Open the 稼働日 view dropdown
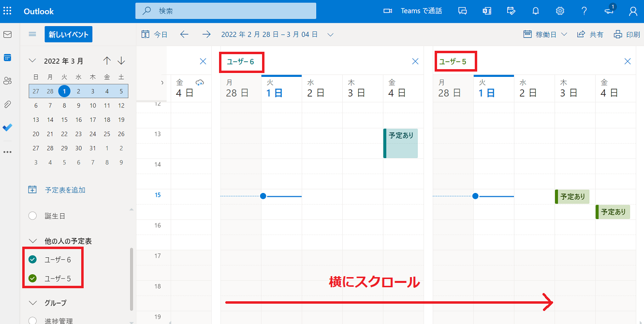644x324 pixels. click(545, 34)
